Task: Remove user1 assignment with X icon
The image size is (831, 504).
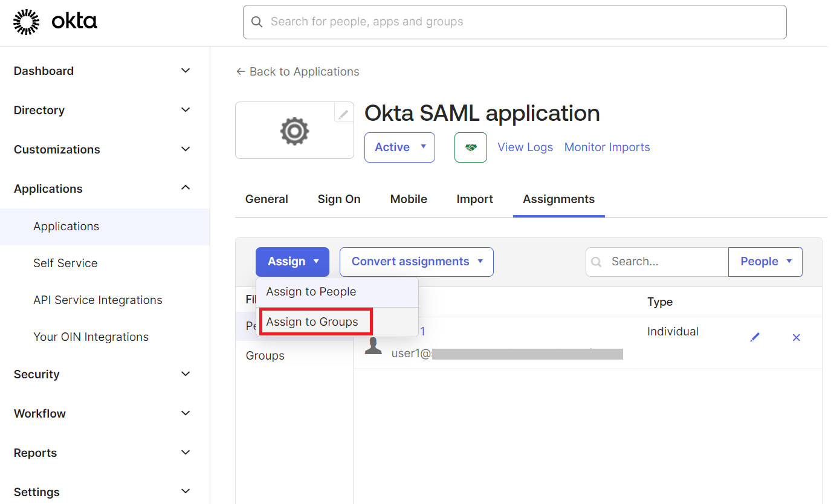Action: (x=796, y=337)
